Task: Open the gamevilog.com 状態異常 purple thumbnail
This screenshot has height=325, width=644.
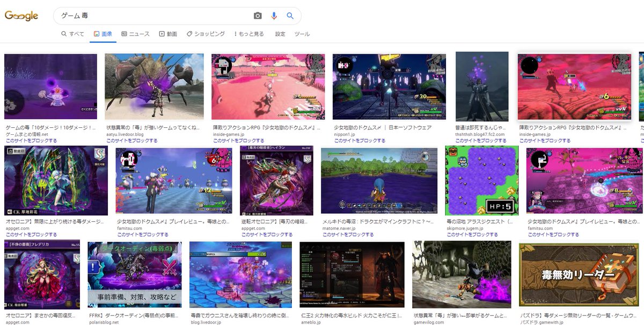Action: click(462, 275)
